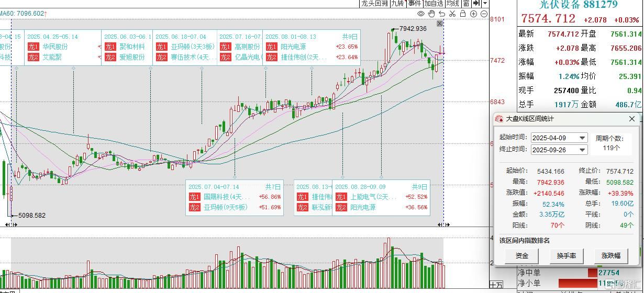644x293 pixels.
Task: Select the hand pan tool
Action: pyautogui.click(x=431, y=14)
